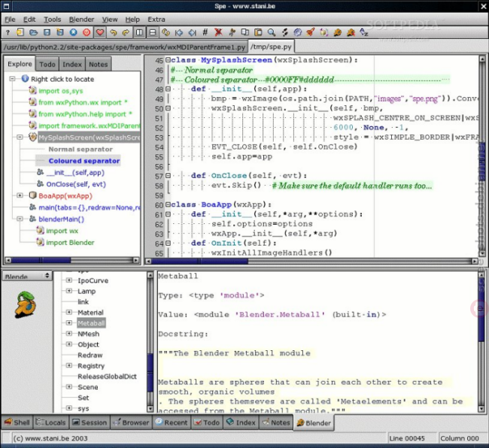Screen dimensions: 489x448
Task: Toggle the vertical split view button
Action: (x=139, y=32)
